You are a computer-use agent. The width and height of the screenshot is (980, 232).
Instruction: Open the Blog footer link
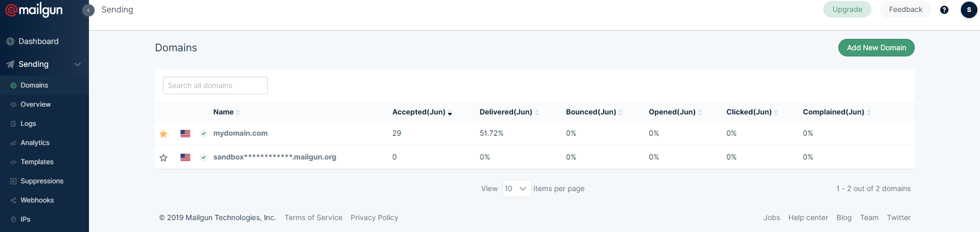pos(844,218)
